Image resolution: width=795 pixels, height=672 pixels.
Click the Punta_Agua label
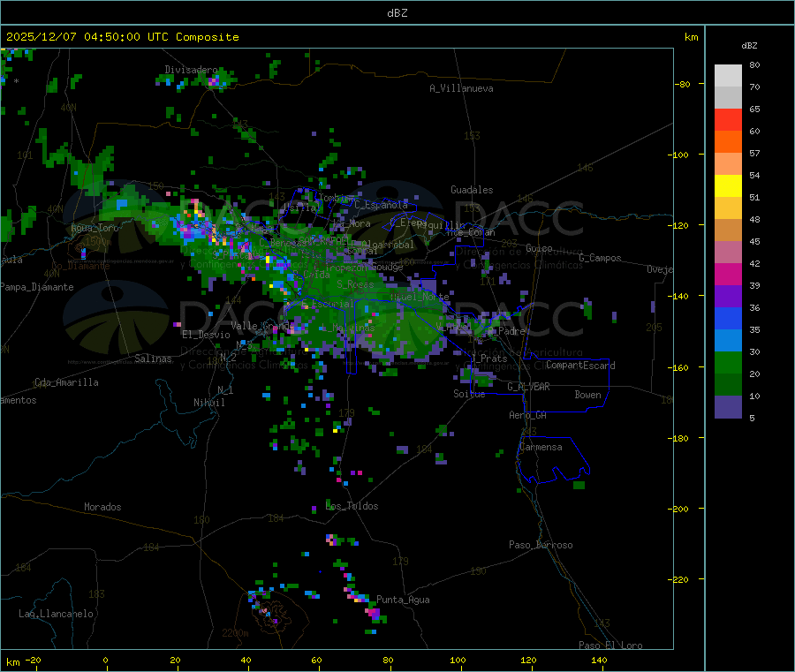tap(403, 600)
